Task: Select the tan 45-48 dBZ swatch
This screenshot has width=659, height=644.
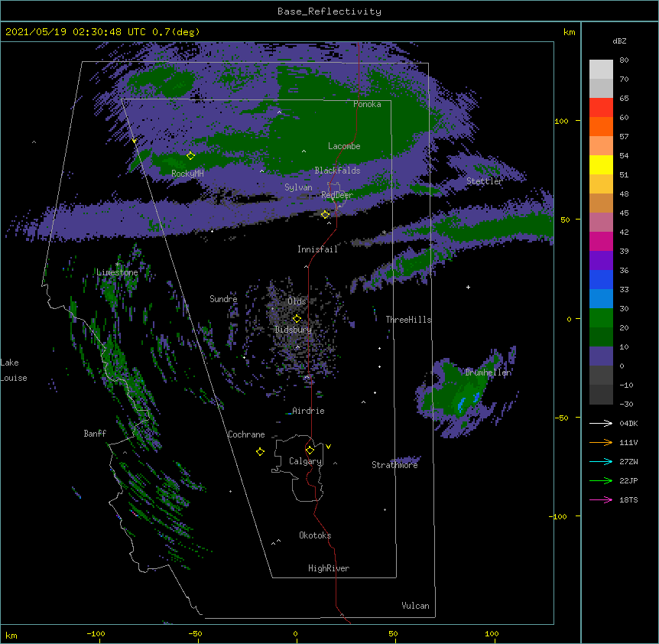Action: point(601,203)
